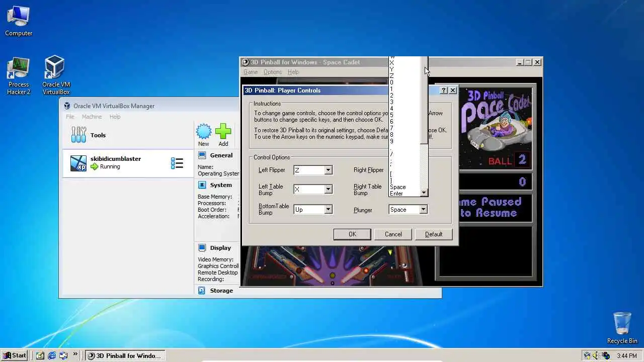Open the Game menu in 3D Pinball

[x=251, y=72]
